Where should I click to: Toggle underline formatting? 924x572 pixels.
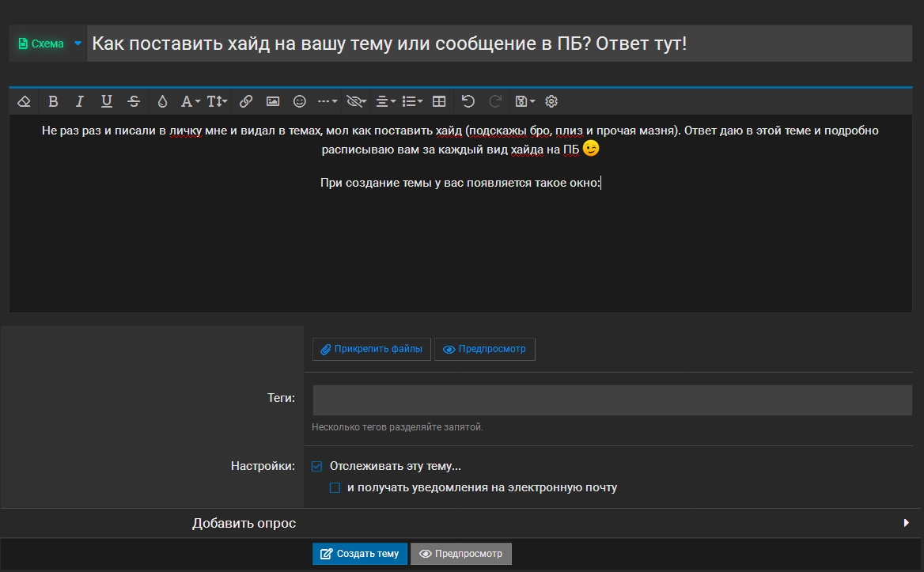pos(107,101)
